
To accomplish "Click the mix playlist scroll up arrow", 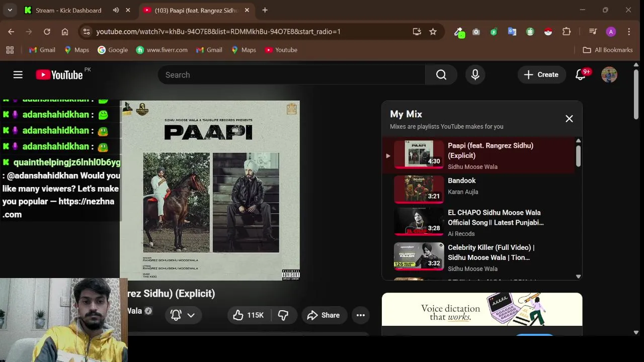I will (578, 141).
